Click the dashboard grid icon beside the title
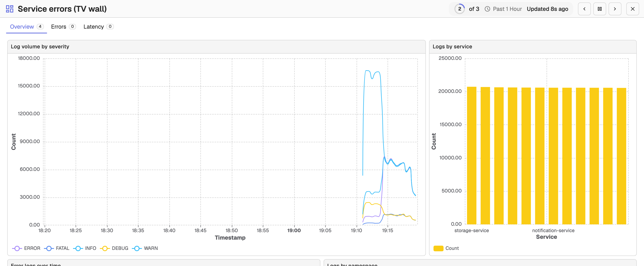Screen dimensions: 644x266 coord(9,9)
